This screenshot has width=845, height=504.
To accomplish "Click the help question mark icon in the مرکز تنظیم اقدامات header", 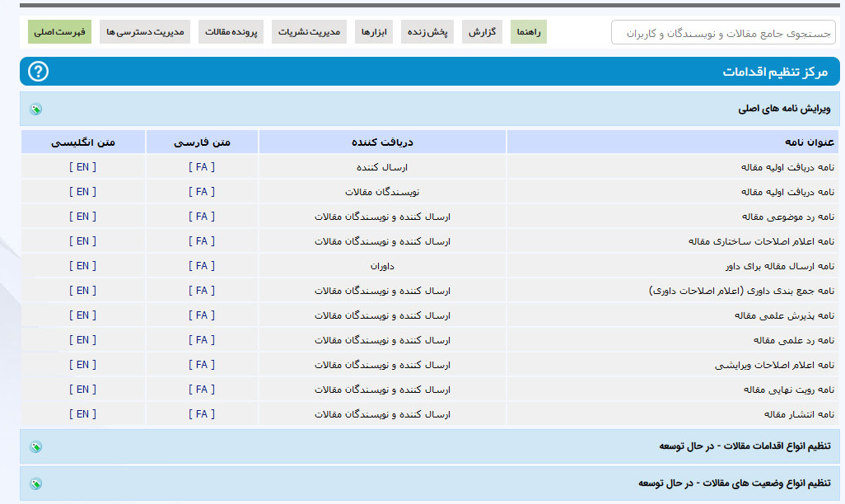I will tap(38, 72).
